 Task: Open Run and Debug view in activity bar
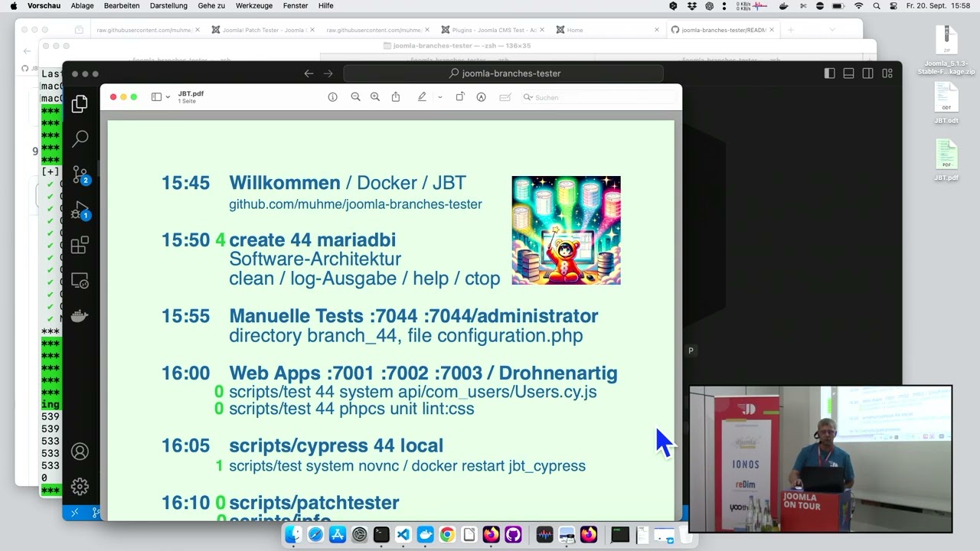click(80, 210)
